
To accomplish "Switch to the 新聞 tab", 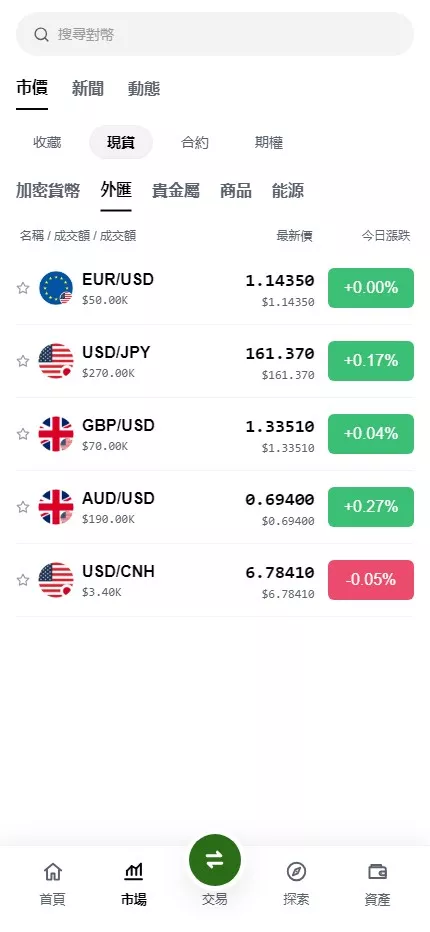I will coord(88,89).
